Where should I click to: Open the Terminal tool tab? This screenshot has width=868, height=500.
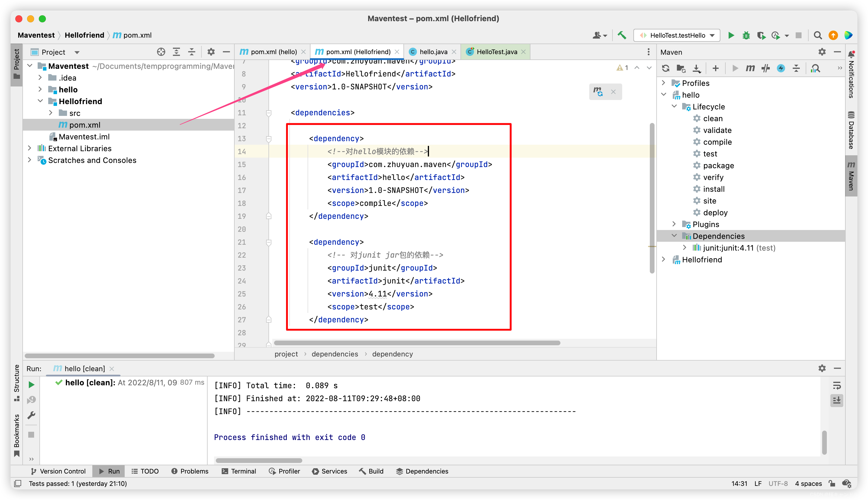(239, 471)
